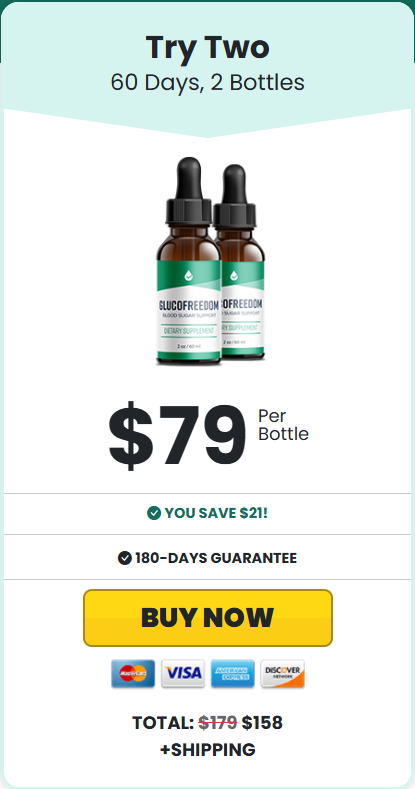Select the MasterCard payment icon
The image size is (415, 789).
click(133, 673)
